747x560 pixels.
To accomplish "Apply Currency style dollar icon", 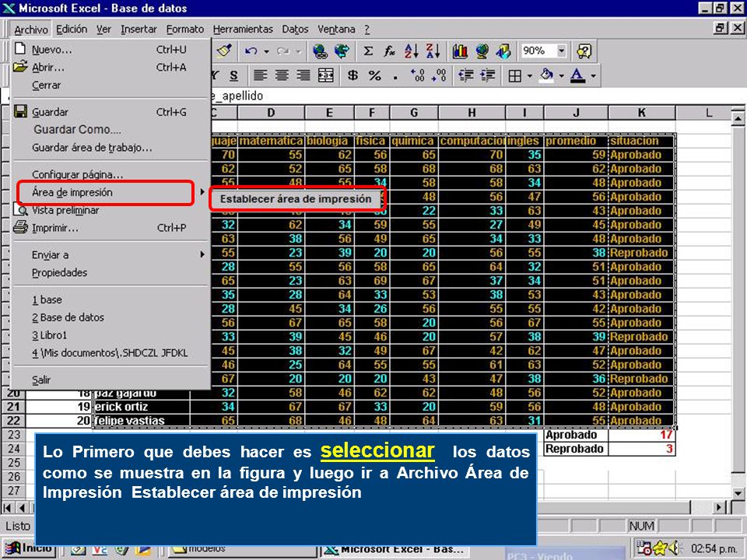I will pyautogui.click(x=352, y=75).
